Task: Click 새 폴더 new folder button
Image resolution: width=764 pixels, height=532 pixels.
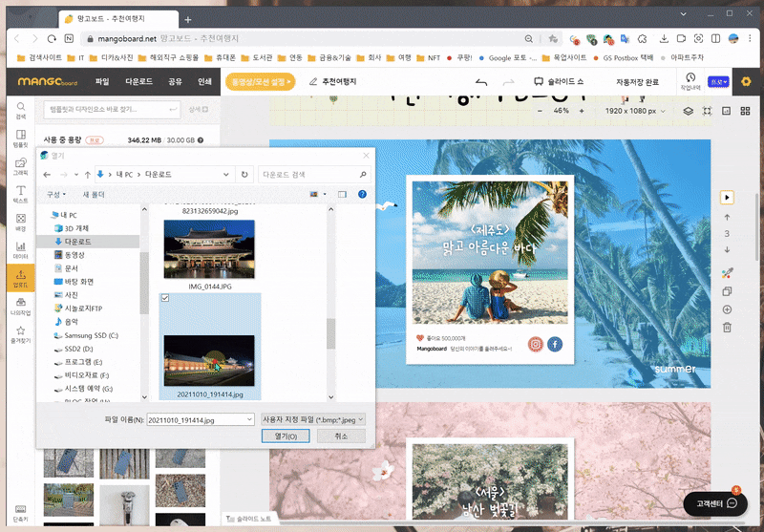Action: (94, 195)
